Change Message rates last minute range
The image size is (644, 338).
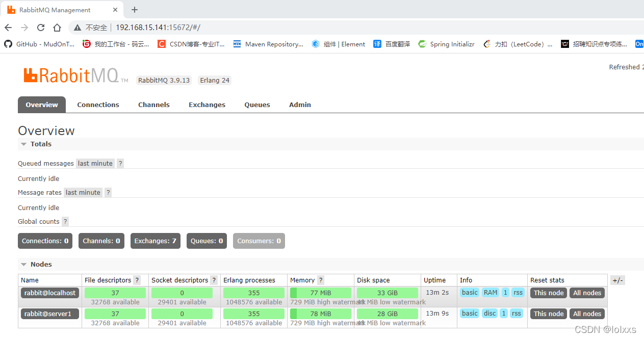point(83,193)
